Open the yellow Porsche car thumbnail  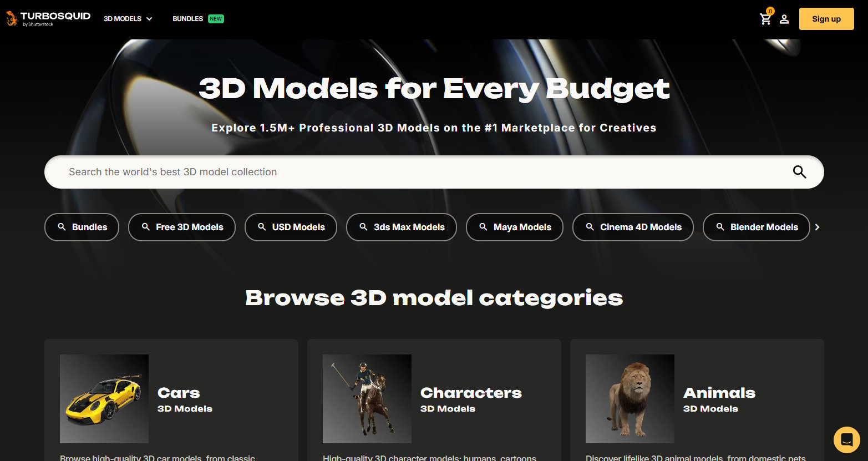[x=104, y=399]
